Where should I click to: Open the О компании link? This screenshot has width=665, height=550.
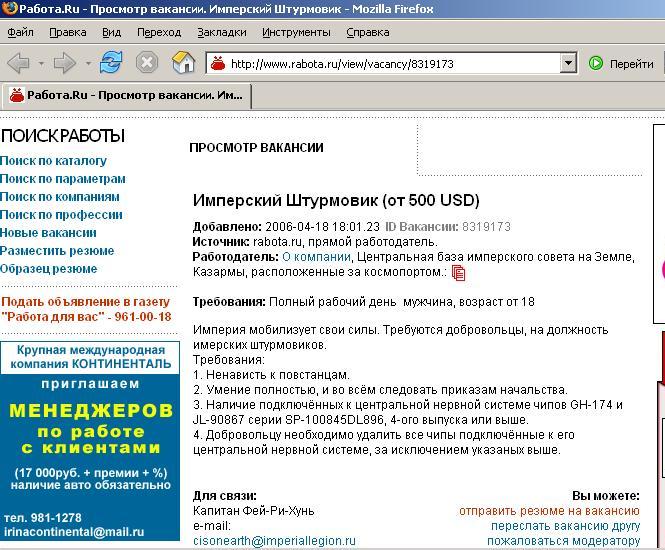tap(315, 257)
